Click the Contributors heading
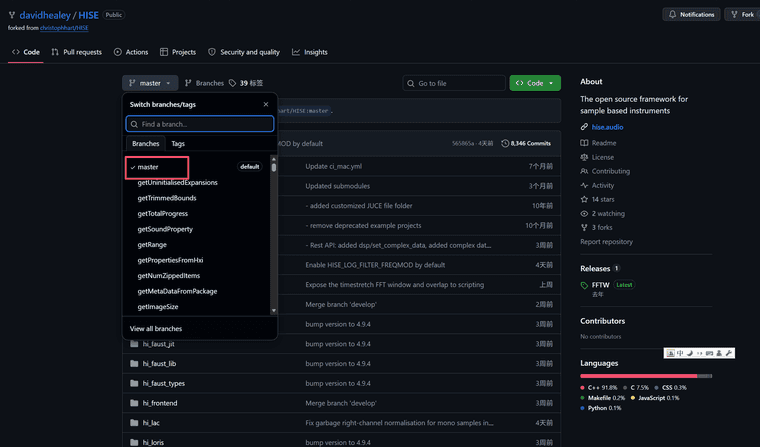Image resolution: width=760 pixels, height=447 pixels. click(602, 321)
